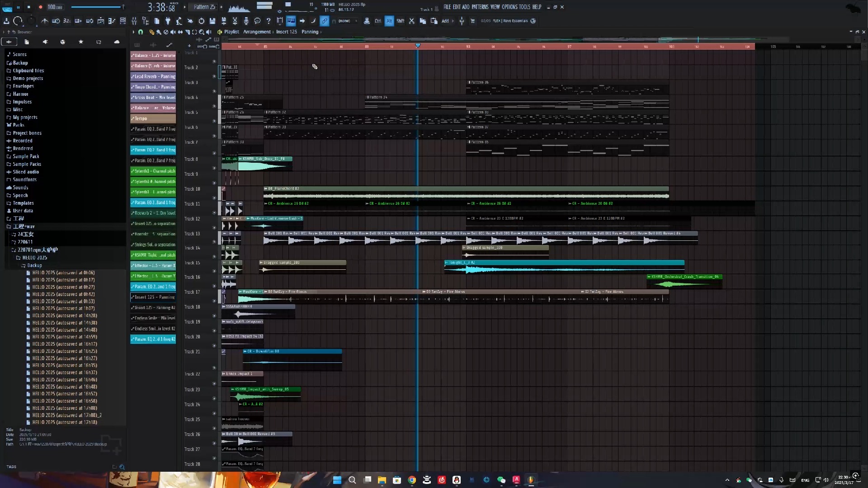The image size is (868, 488).
Task: Open the mixer view icon
Action: point(134,21)
